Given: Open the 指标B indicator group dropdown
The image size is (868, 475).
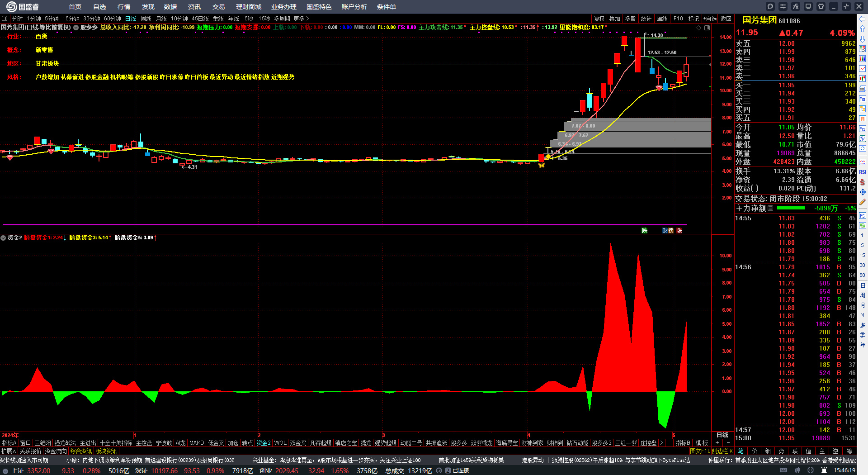Looking at the screenshot, I should pos(683,443).
